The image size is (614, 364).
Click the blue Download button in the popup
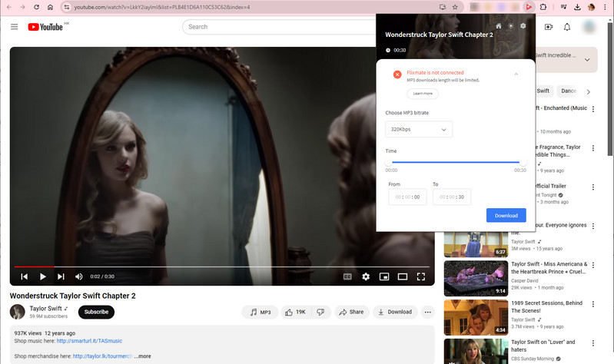(x=506, y=215)
